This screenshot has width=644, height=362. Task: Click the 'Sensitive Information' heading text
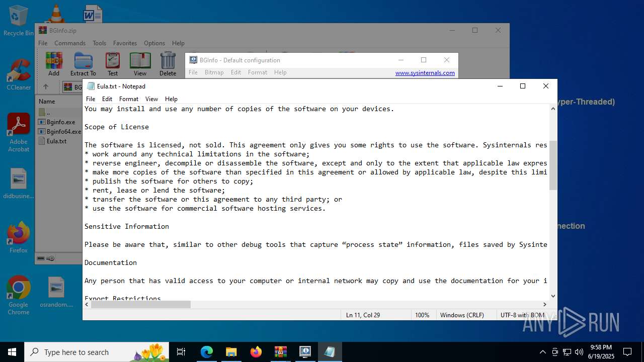[127, 226]
